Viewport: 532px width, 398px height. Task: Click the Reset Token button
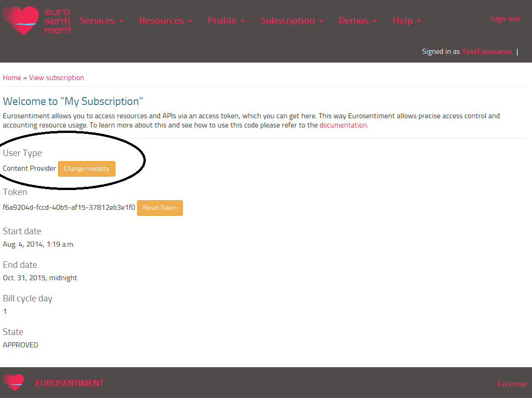160,208
